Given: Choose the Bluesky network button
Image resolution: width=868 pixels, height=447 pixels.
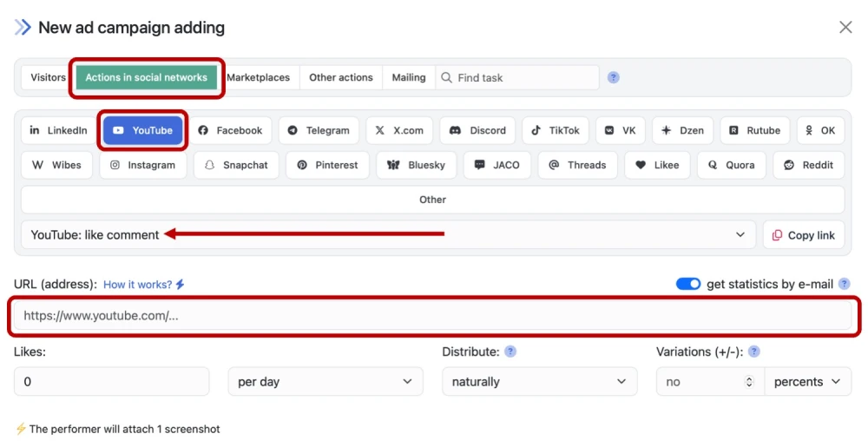Looking at the screenshot, I should tap(417, 165).
